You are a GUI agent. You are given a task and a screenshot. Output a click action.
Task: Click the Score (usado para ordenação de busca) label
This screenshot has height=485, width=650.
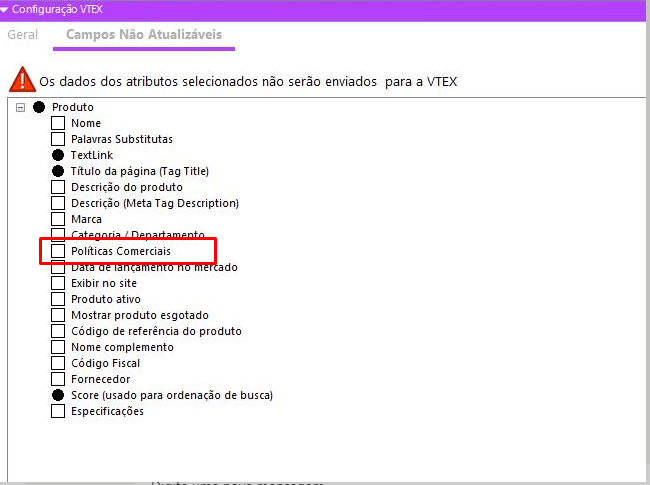[172, 395]
